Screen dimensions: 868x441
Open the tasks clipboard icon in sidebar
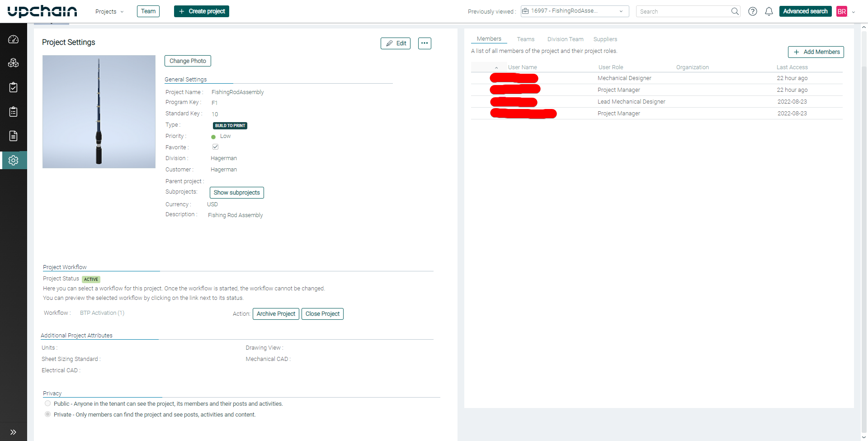[x=14, y=87]
